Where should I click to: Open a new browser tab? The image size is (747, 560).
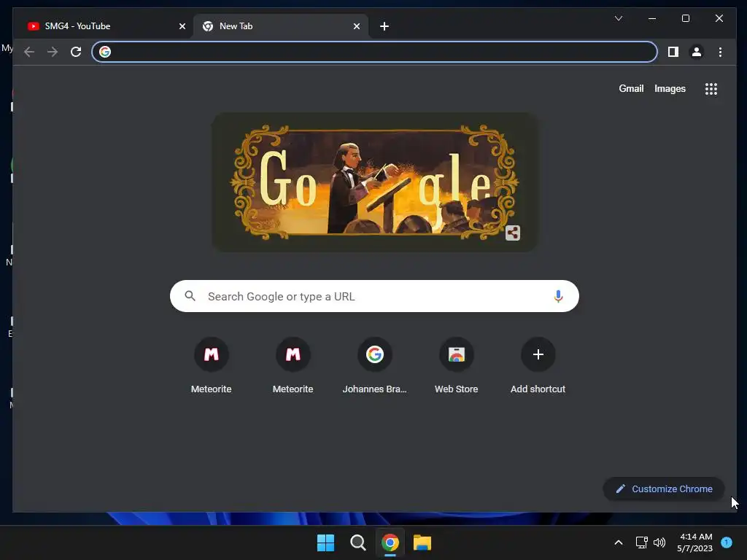tap(384, 26)
